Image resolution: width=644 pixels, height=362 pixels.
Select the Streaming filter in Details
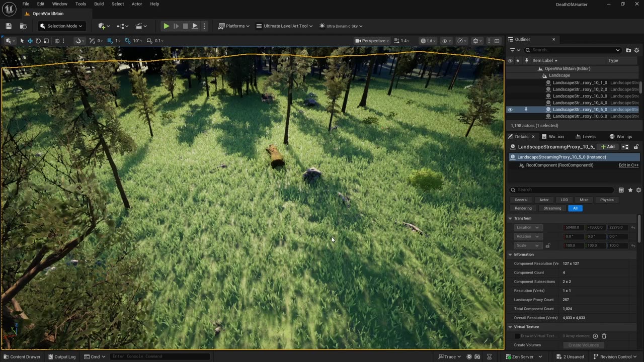[x=552, y=208]
